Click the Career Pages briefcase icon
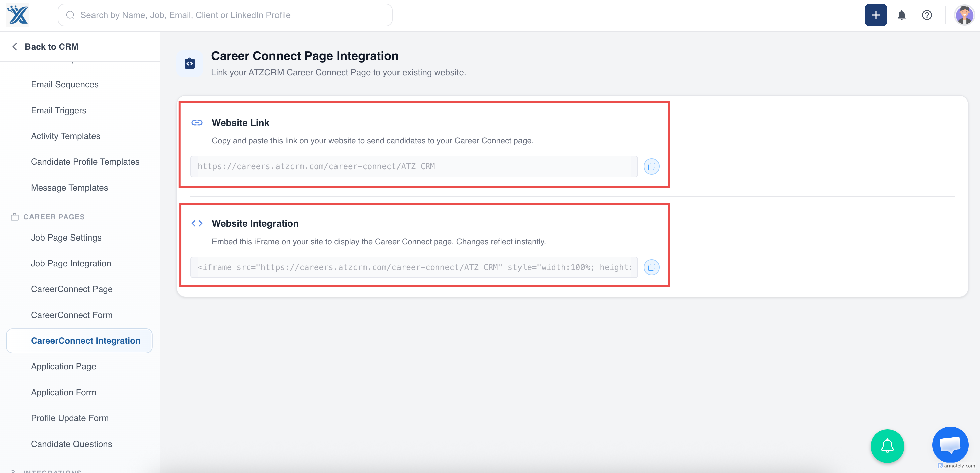Viewport: 980px width, 473px height. click(14, 217)
